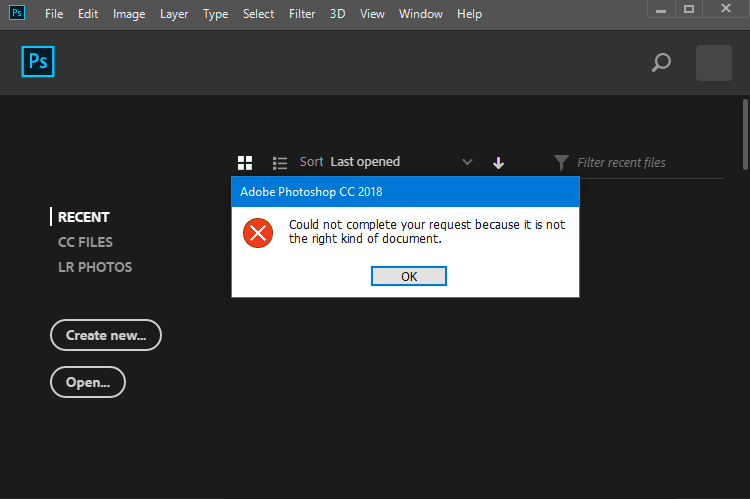
Task: Switch to list view icon
Action: pos(280,163)
